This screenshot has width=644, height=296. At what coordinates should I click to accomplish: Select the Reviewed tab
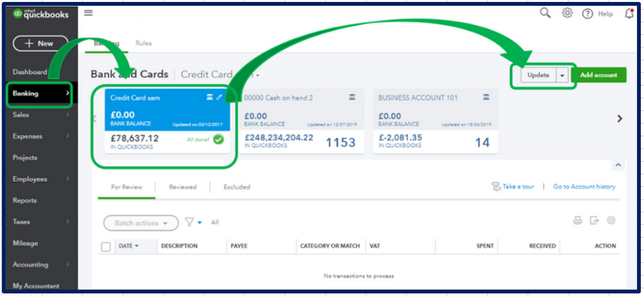pos(183,187)
